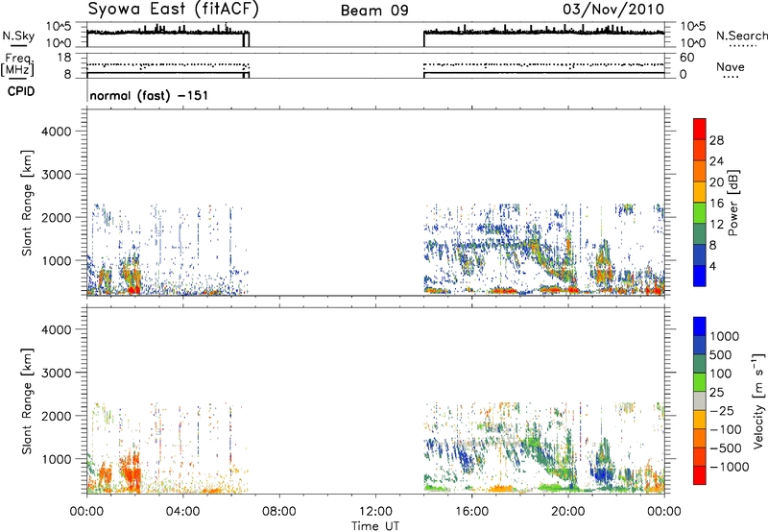Image resolution: width=768 pixels, height=532 pixels.
Task: Click the 'Power [dB]' colorbar title
Action: [x=733, y=203]
